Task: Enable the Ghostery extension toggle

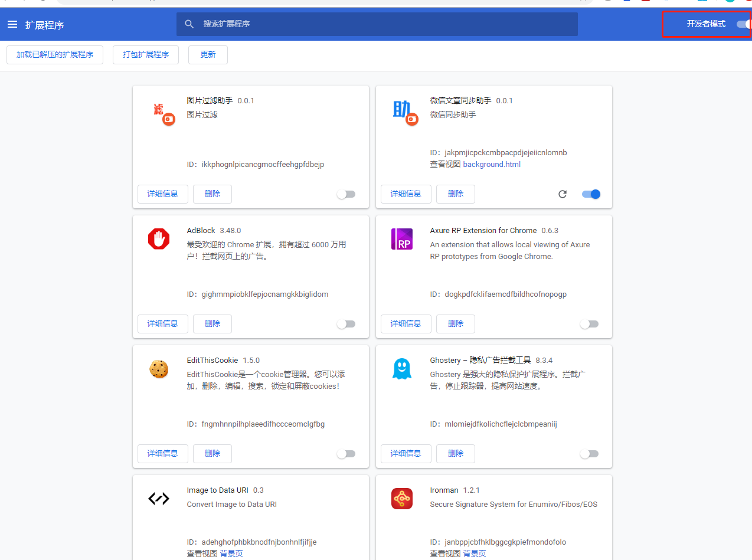Action: pos(589,454)
